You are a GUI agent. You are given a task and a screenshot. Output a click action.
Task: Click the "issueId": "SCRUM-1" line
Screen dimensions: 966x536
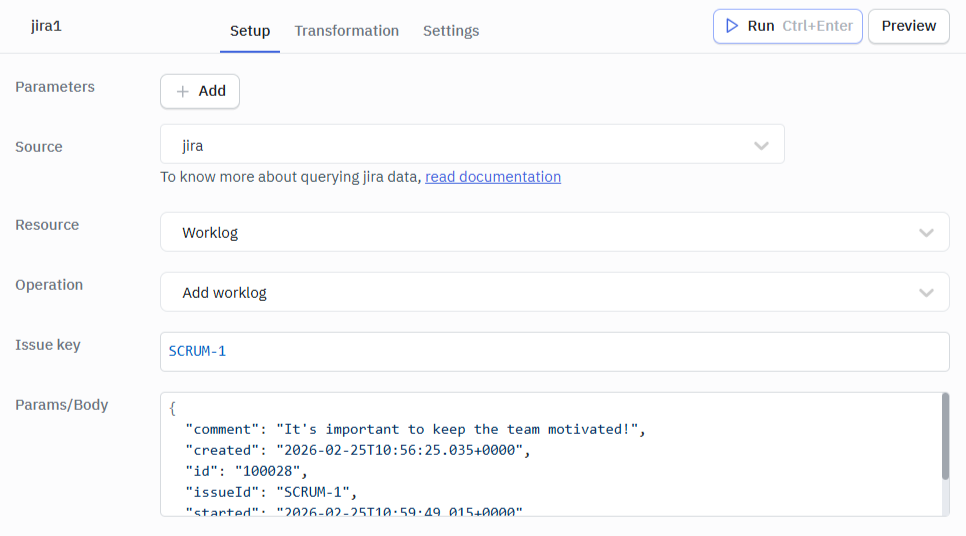pyautogui.click(x=271, y=492)
